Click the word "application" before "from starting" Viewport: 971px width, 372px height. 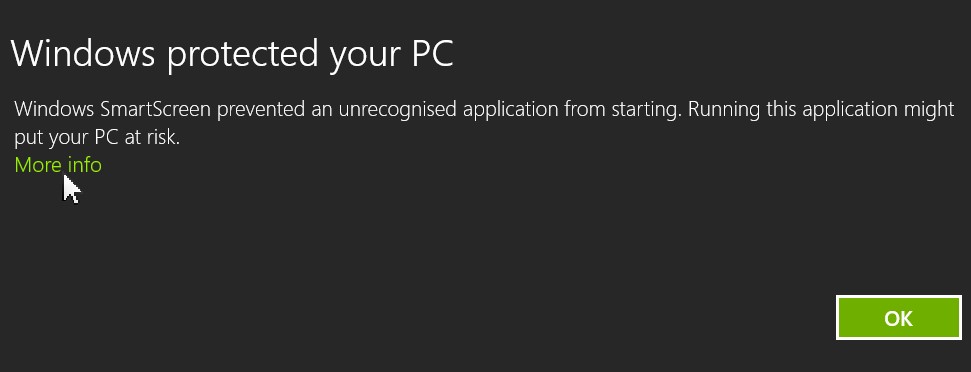(x=511, y=110)
